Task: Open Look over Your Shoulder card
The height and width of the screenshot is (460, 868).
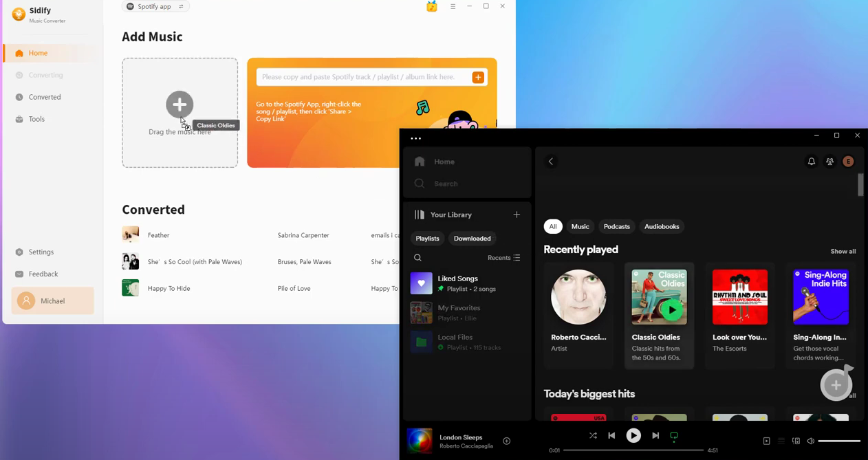Action: click(740, 316)
